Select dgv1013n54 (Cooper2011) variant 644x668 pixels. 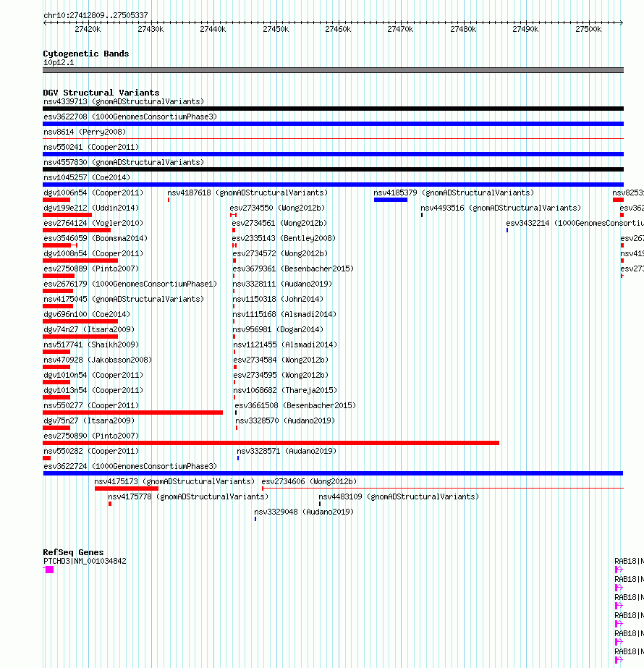pyautogui.click(x=93, y=390)
